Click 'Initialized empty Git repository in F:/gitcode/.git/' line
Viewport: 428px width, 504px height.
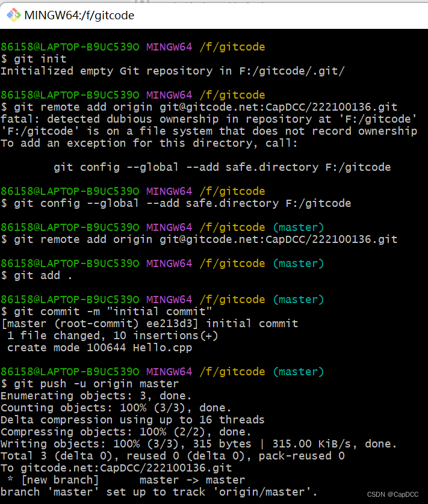[x=173, y=71]
